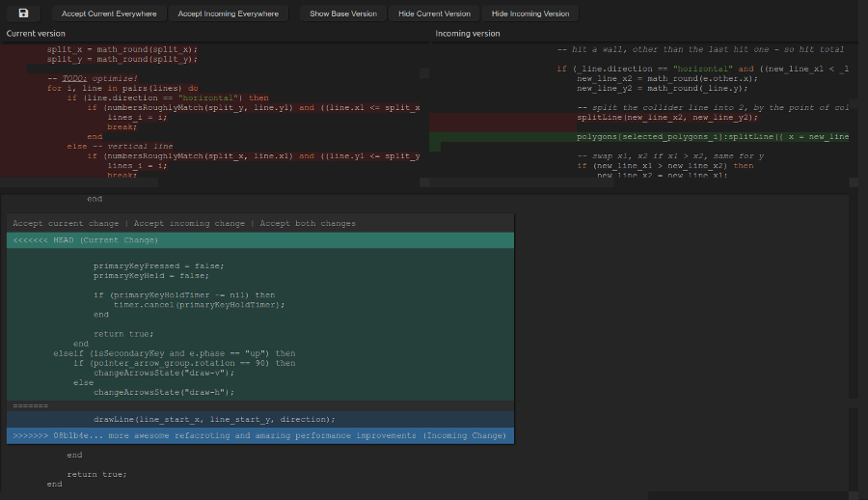Click 'for i, line in pairs(lines)' line

(x=122, y=88)
